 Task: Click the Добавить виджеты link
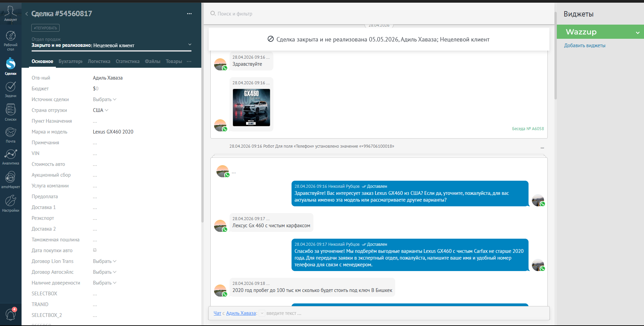(585, 46)
